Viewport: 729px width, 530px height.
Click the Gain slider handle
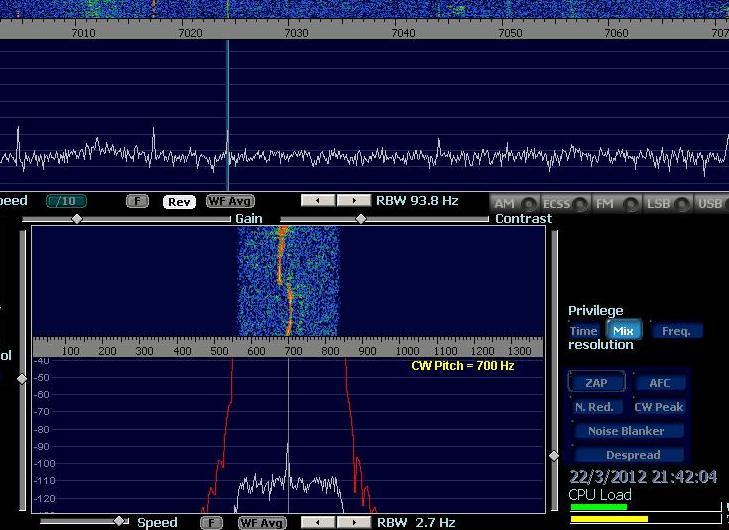(77, 218)
